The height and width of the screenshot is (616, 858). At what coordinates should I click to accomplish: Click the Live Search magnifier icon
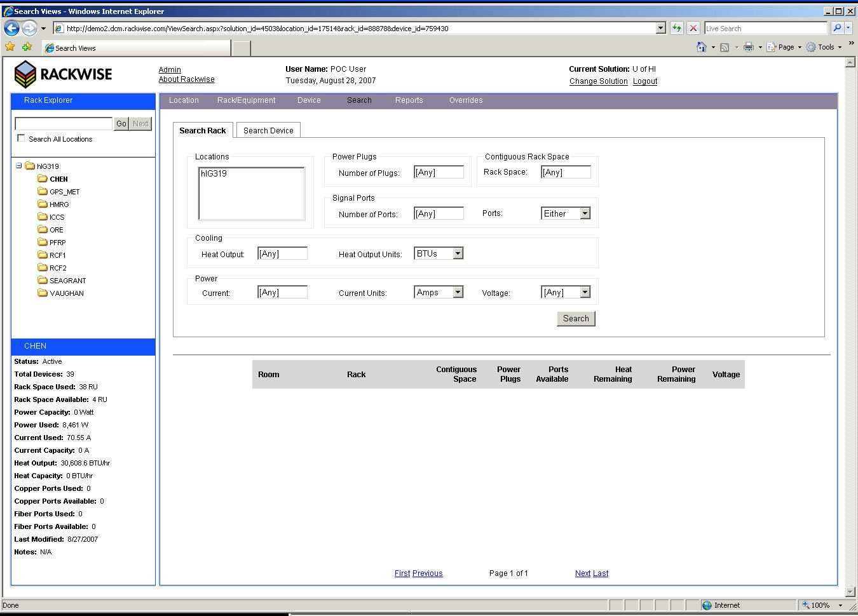click(x=837, y=28)
